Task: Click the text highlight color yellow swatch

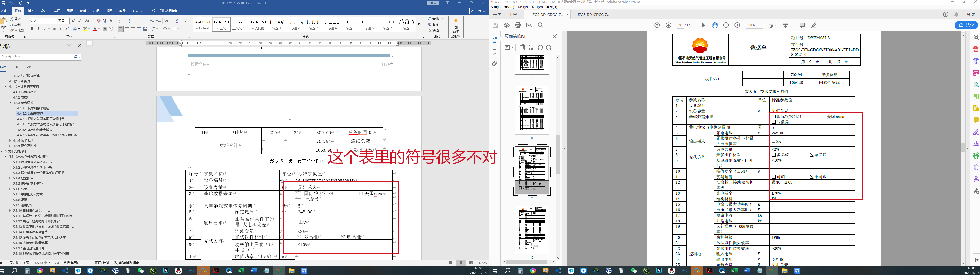Action: (x=85, y=29)
